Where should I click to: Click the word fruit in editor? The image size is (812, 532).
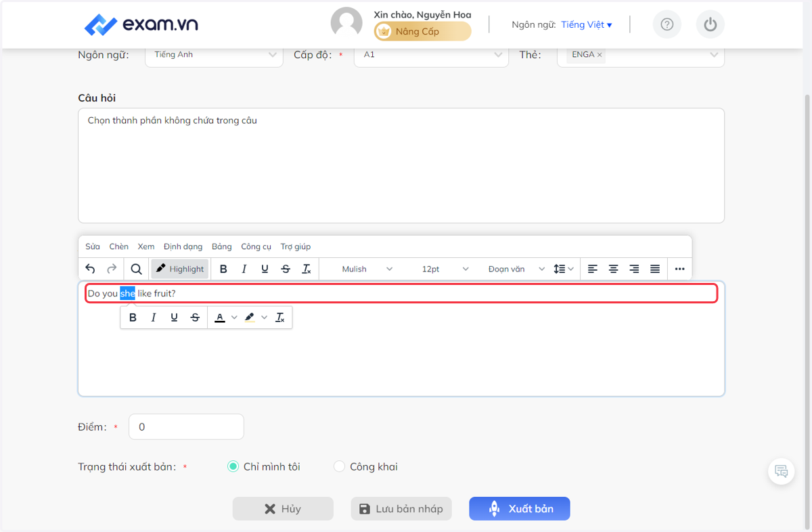click(x=163, y=294)
